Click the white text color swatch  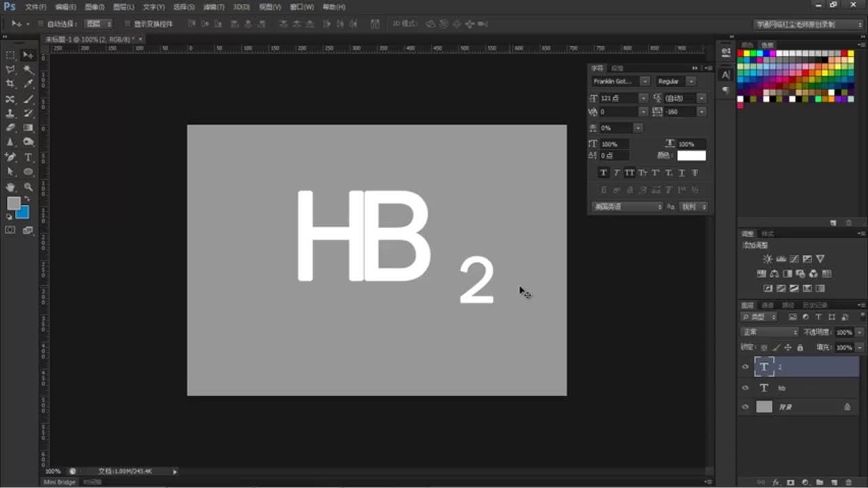coord(691,156)
